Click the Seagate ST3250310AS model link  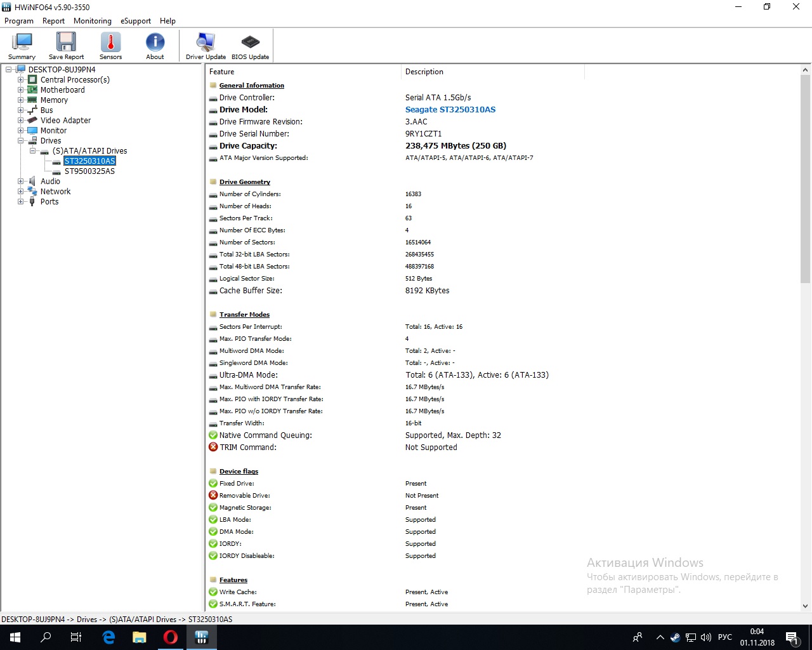click(450, 110)
